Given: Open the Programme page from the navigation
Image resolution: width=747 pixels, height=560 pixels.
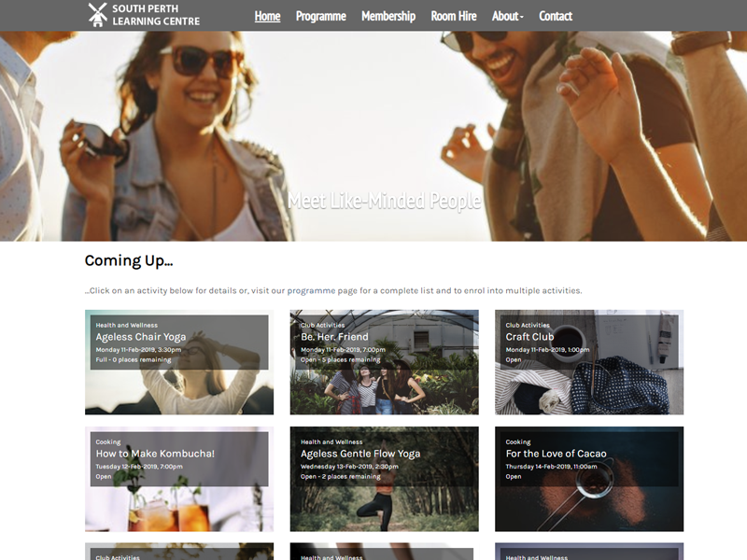Looking at the screenshot, I should pos(321,16).
